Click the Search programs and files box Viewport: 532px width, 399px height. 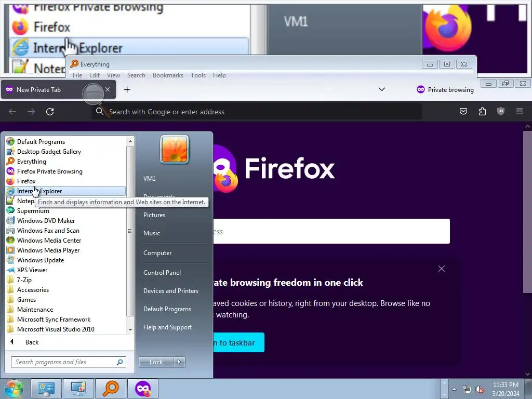point(68,362)
